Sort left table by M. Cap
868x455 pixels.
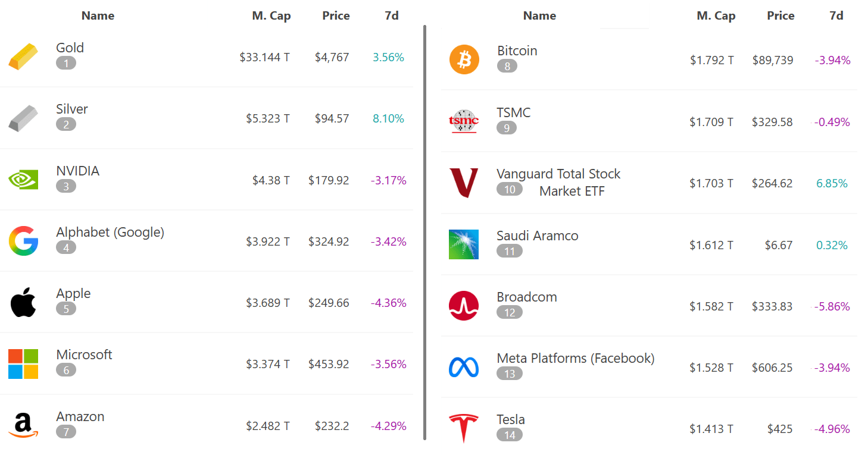271,16
